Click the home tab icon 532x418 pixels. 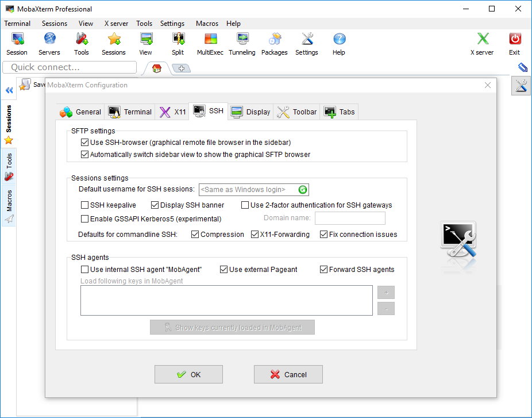(x=157, y=68)
